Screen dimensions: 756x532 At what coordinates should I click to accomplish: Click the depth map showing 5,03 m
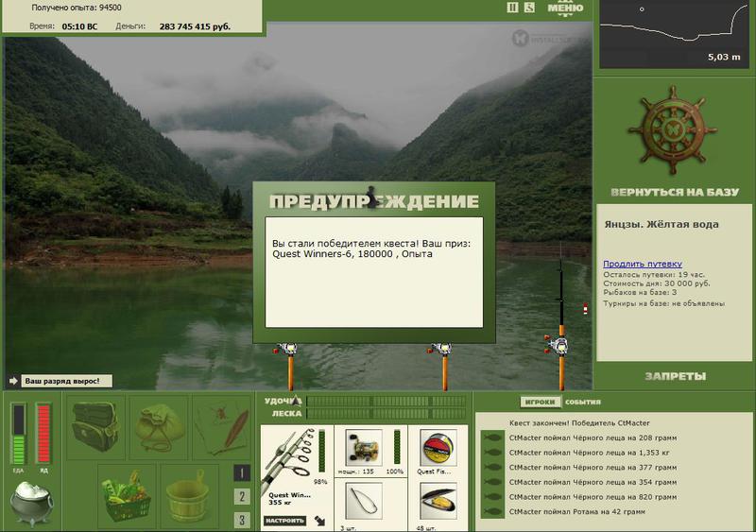click(674, 34)
